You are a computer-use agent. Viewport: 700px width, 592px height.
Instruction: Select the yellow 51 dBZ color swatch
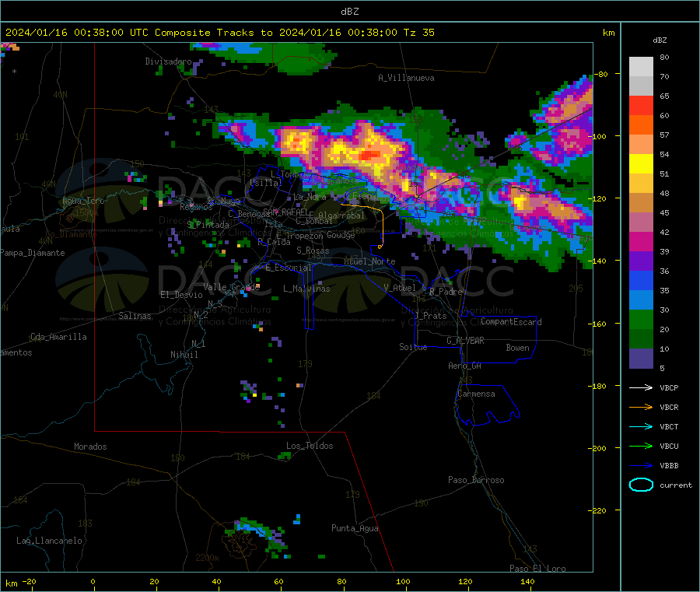(641, 164)
